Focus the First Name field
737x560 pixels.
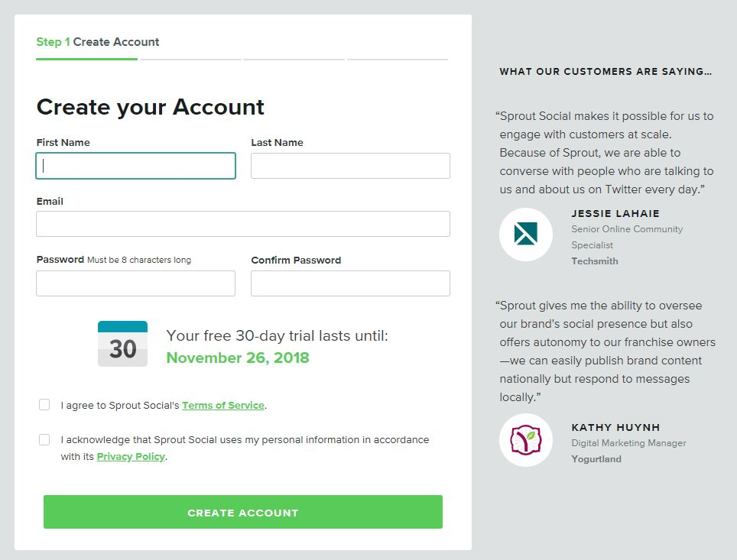tap(135, 166)
